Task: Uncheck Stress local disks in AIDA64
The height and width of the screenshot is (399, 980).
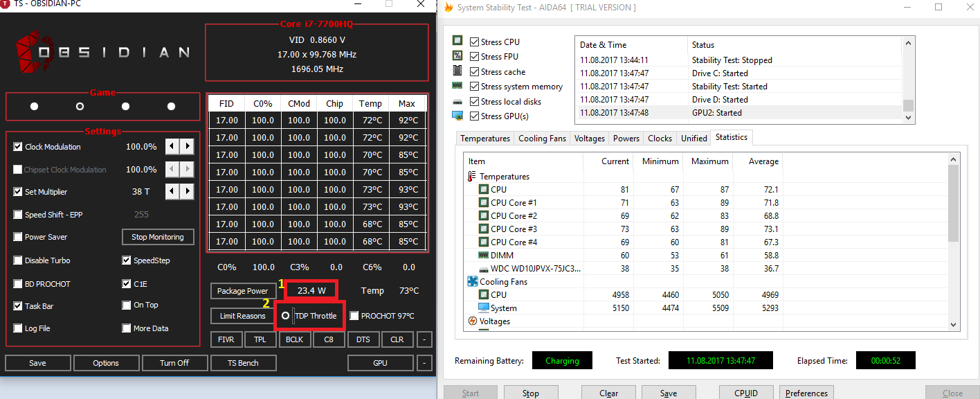Action: pos(474,102)
